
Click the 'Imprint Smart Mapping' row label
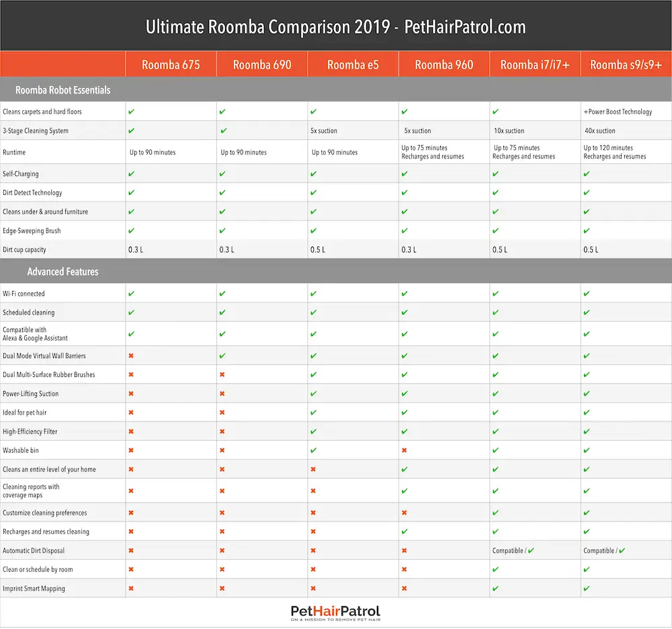34,588
